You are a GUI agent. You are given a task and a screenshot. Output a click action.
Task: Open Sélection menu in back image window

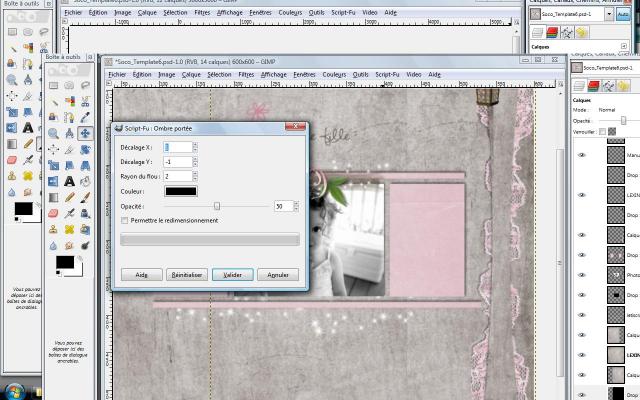(175, 13)
